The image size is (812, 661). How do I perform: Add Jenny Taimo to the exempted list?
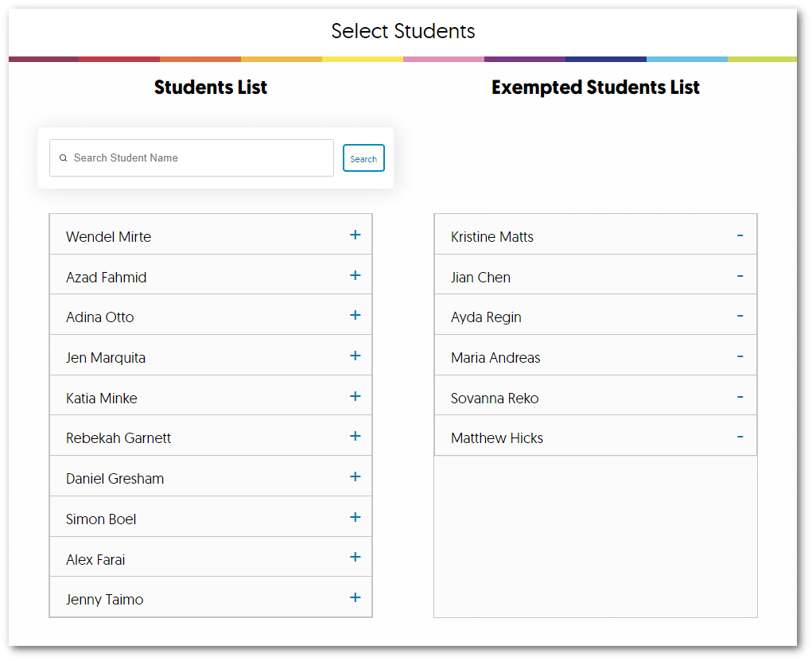[x=355, y=598]
